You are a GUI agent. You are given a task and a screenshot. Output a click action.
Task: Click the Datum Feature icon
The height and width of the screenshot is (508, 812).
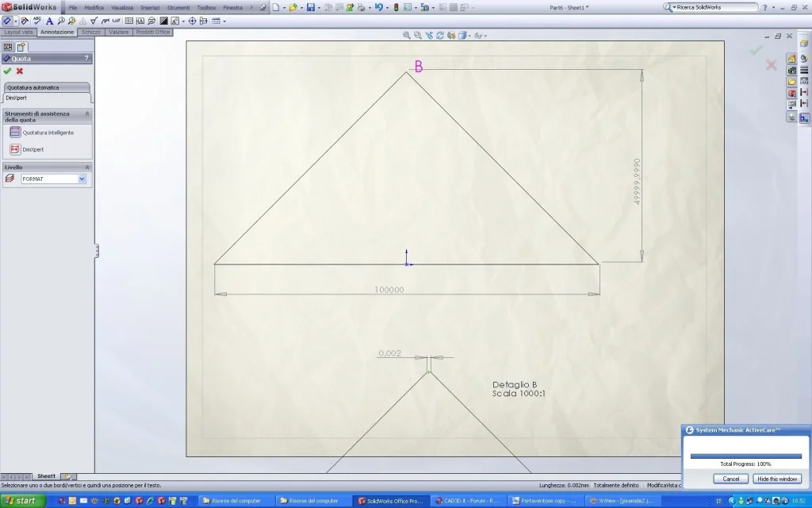tap(140, 21)
